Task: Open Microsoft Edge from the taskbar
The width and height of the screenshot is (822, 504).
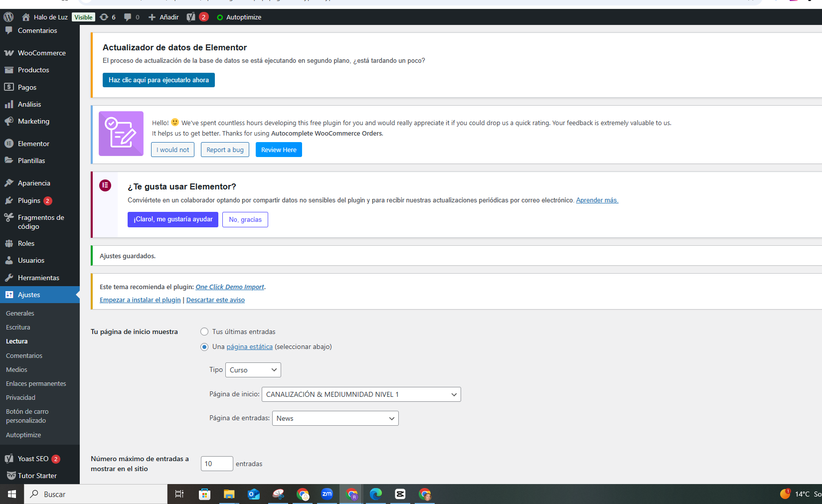Action: (375, 494)
